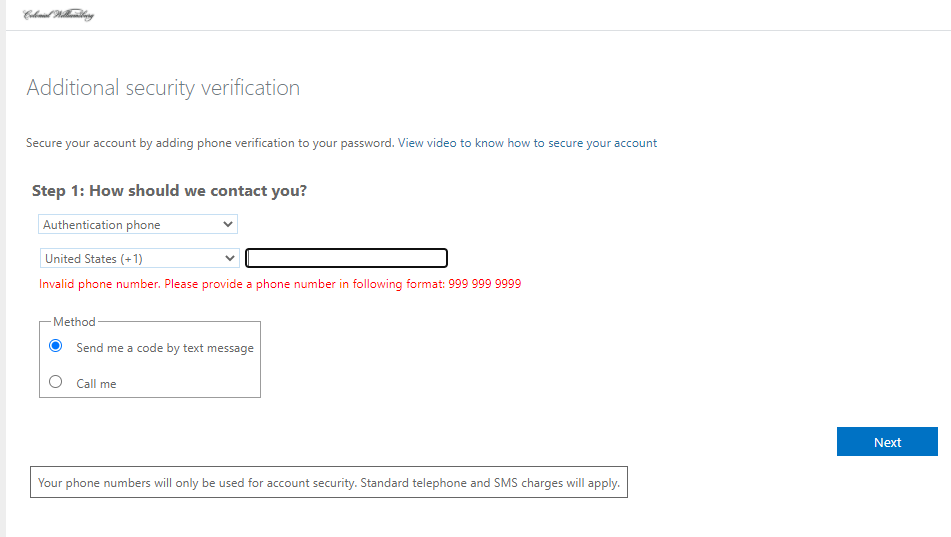Viewport: 951px width, 537px height.
Task: Click the 999 999 9999 format example text
Action: [x=485, y=284]
